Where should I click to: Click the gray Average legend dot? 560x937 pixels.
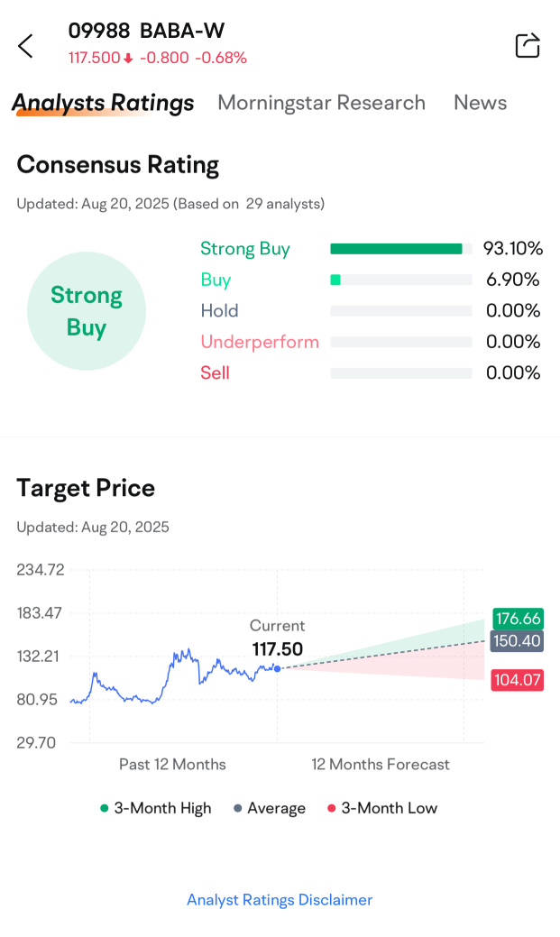point(238,808)
